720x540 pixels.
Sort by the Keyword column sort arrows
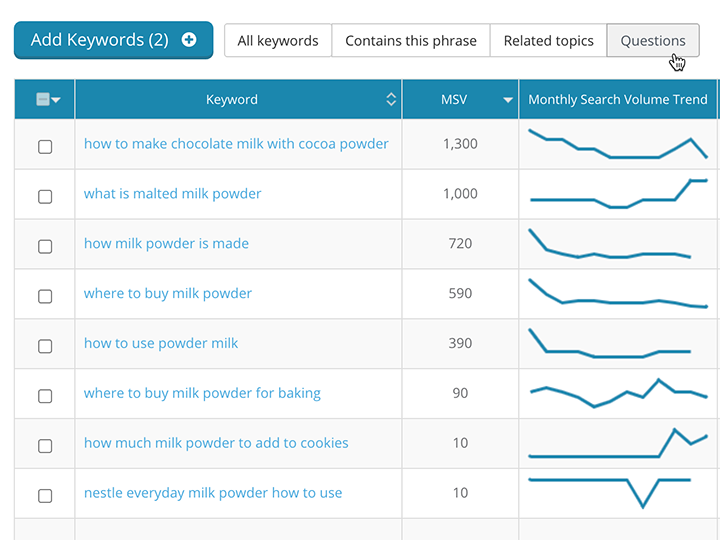391,99
